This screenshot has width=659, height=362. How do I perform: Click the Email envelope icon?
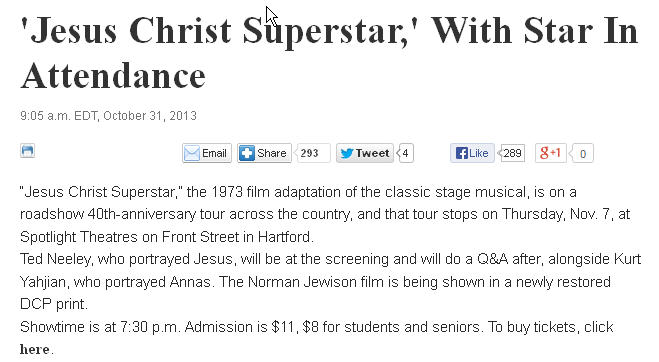(192, 153)
